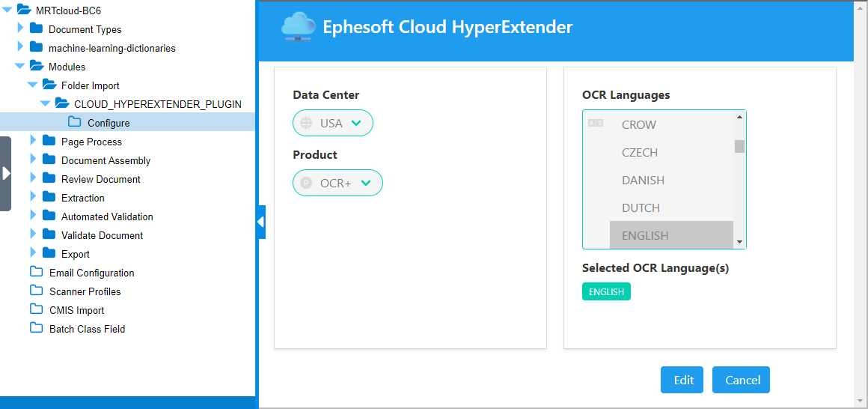Click the Batch Class Field folder icon
868x409 pixels.
click(37, 329)
